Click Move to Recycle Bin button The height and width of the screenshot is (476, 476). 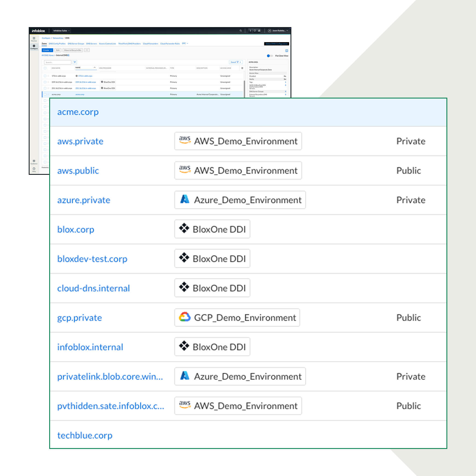pyautogui.click(x=73, y=50)
